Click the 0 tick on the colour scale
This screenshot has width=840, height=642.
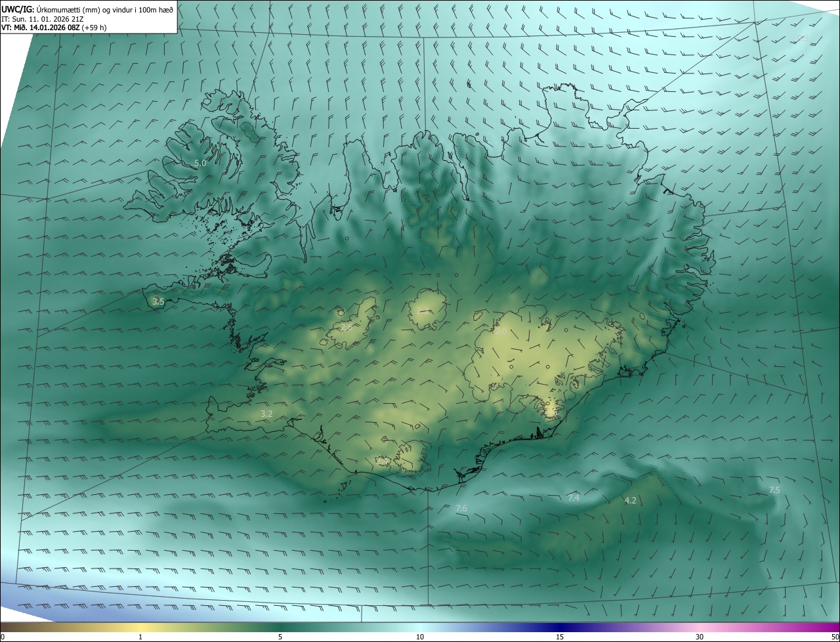3,637
